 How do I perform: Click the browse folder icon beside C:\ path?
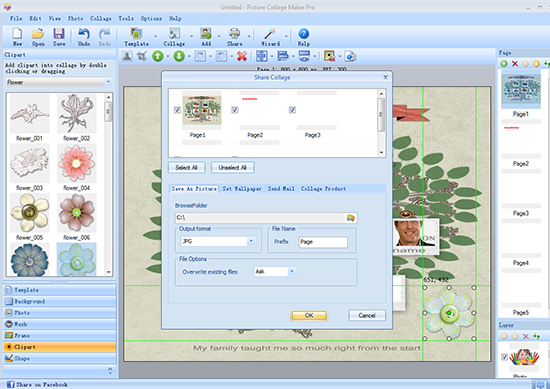[350, 218]
